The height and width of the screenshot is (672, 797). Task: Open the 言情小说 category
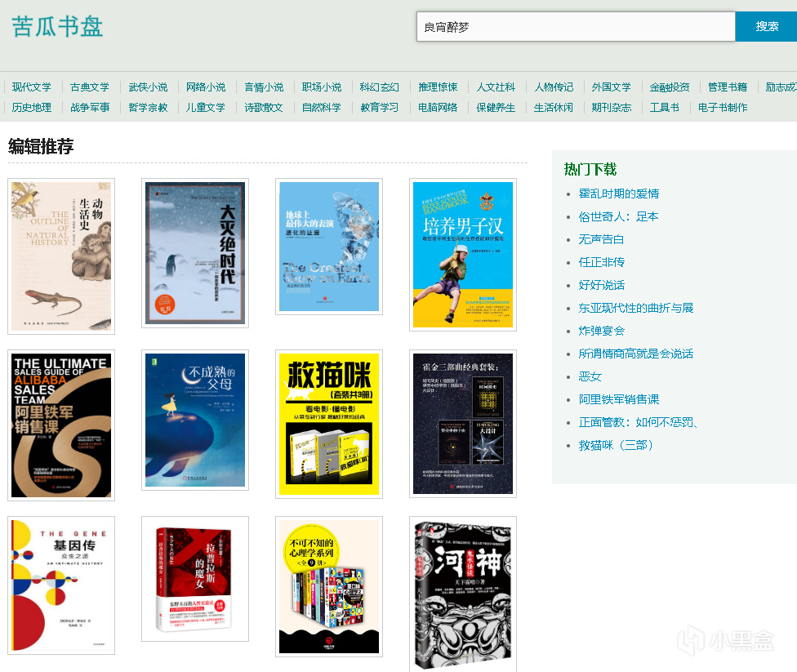click(x=264, y=87)
